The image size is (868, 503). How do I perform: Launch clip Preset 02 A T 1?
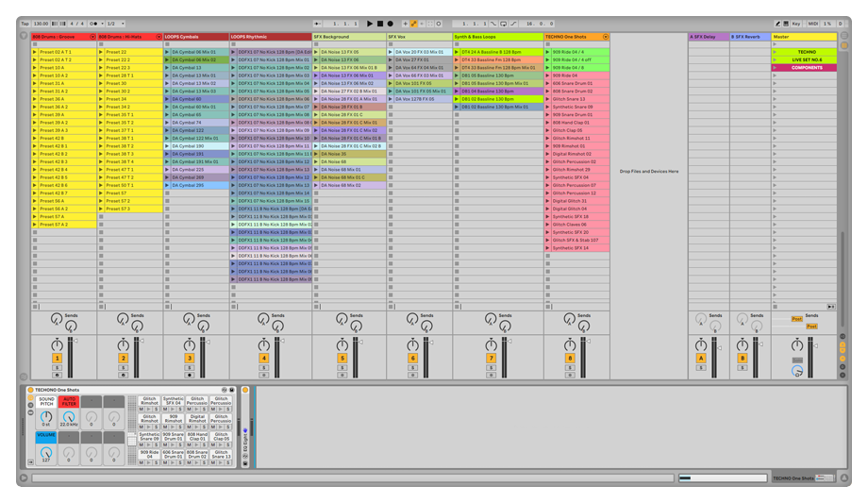35,52
